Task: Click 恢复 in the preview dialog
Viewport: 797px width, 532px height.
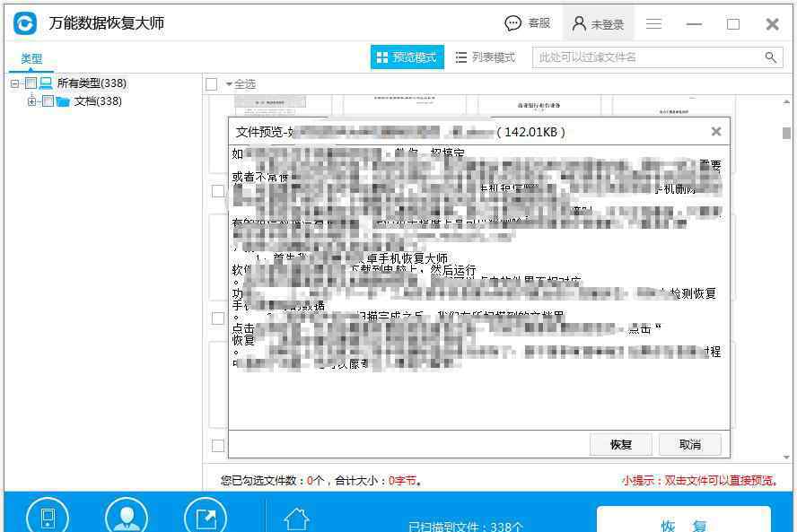Action: pos(620,445)
